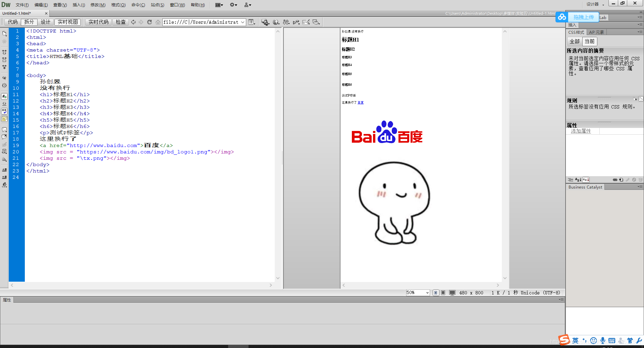Select the CSS样式 panel tab
This screenshot has width=644, height=348.
pyautogui.click(x=576, y=32)
